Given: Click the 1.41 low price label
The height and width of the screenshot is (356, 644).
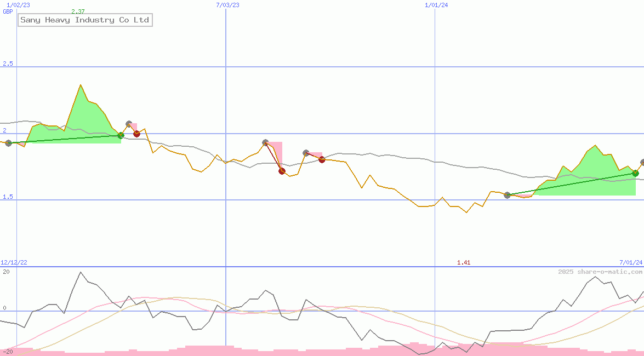Looking at the screenshot, I should point(464,262).
